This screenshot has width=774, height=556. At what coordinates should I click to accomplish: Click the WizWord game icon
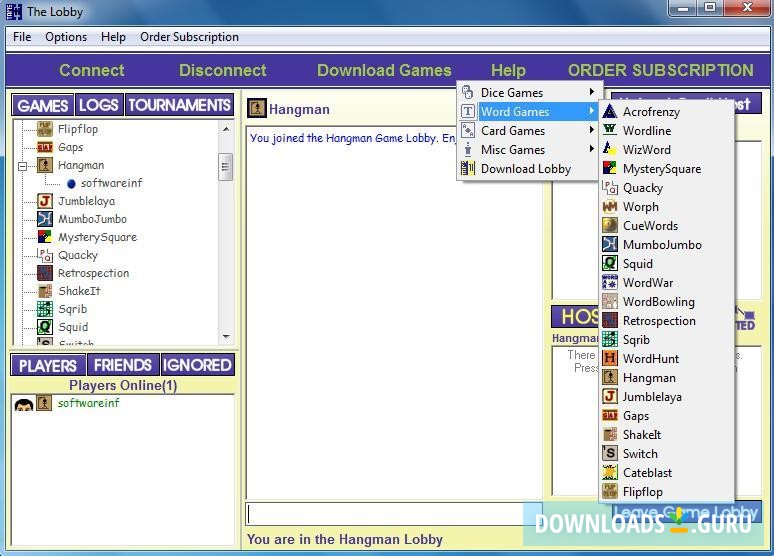click(610, 149)
